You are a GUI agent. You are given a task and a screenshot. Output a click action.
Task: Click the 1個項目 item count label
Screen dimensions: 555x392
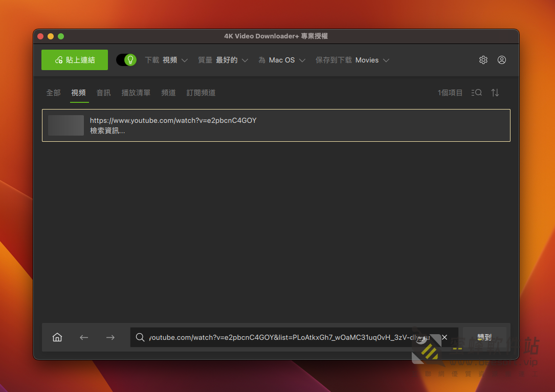[450, 93]
